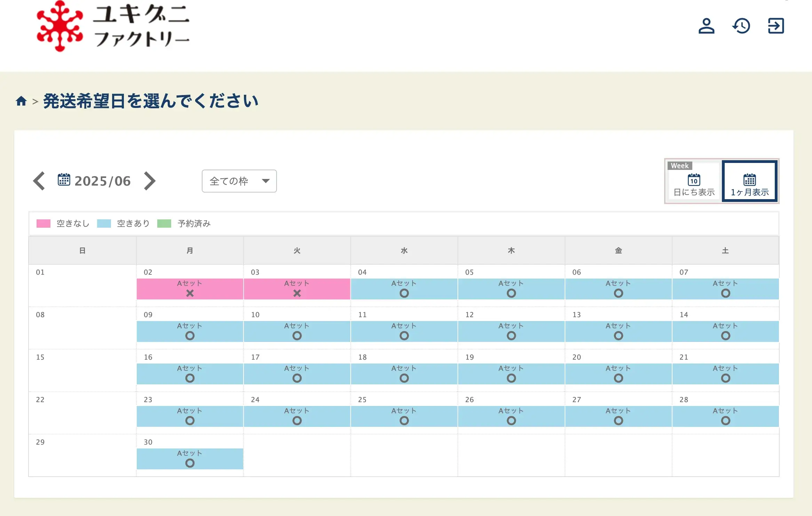Go to home via breadcrumb house icon
Image resolution: width=812 pixels, height=516 pixels.
pyautogui.click(x=21, y=101)
